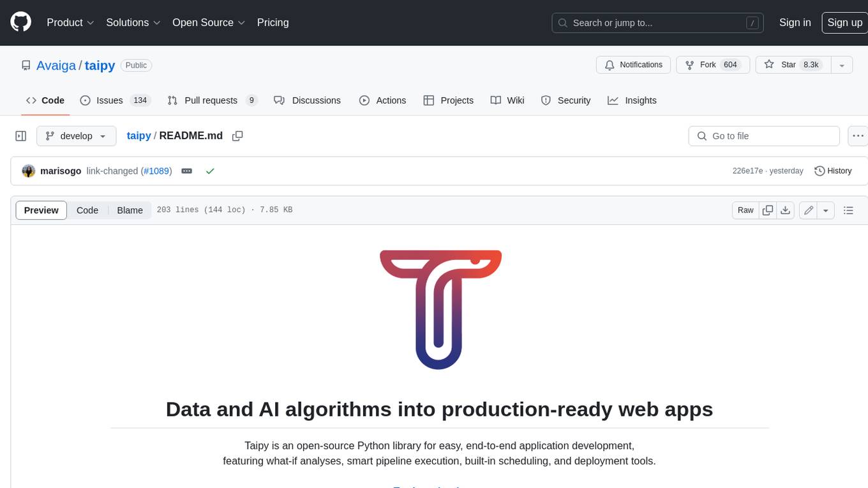Select the Blame view
Screen dimensions: 868x488
(130, 210)
